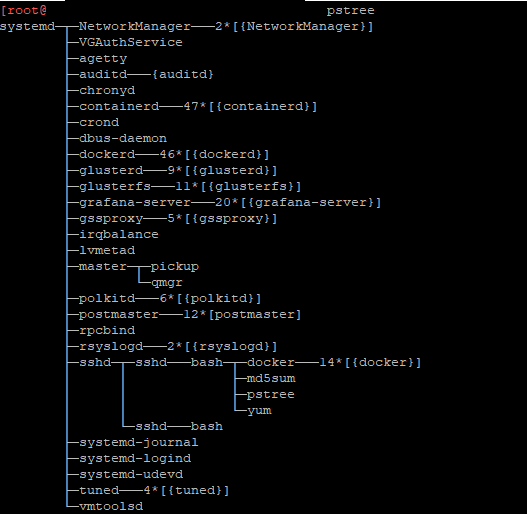Click the 14*[{docker}] thread group text
Screen dimensions: 527x514
(370, 362)
